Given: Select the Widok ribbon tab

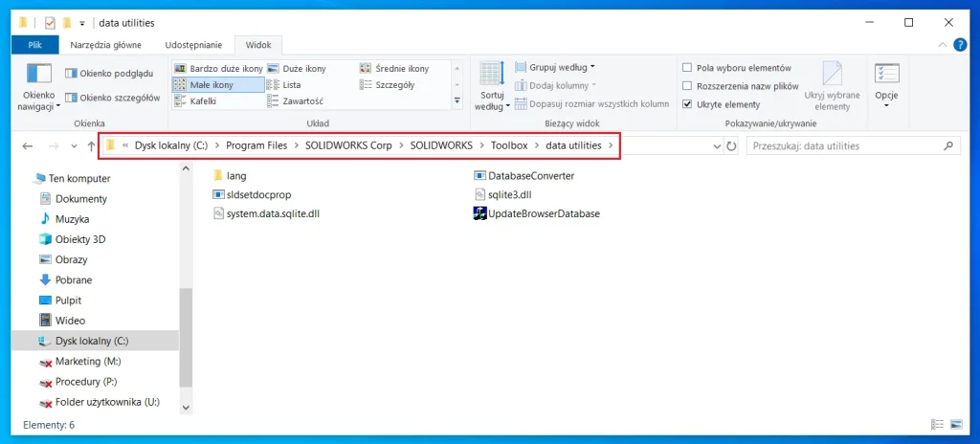Looking at the screenshot, I should 258,45.
